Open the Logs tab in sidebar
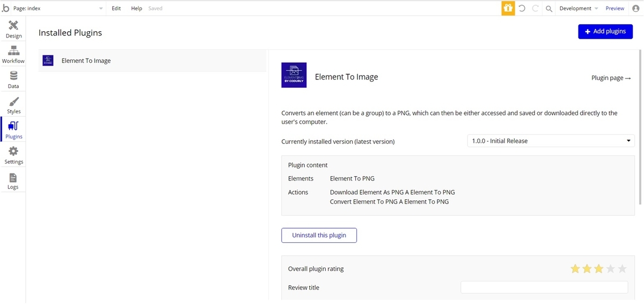The width and height of the screenshot is (644, 304). tap(13, 181)
